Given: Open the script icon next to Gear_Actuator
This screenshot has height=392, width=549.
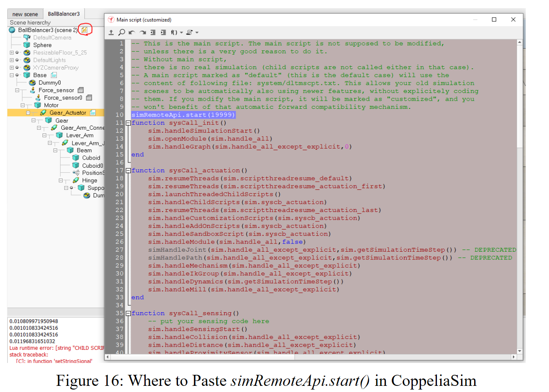Looking at the screenshot, I should click(93, 113).
